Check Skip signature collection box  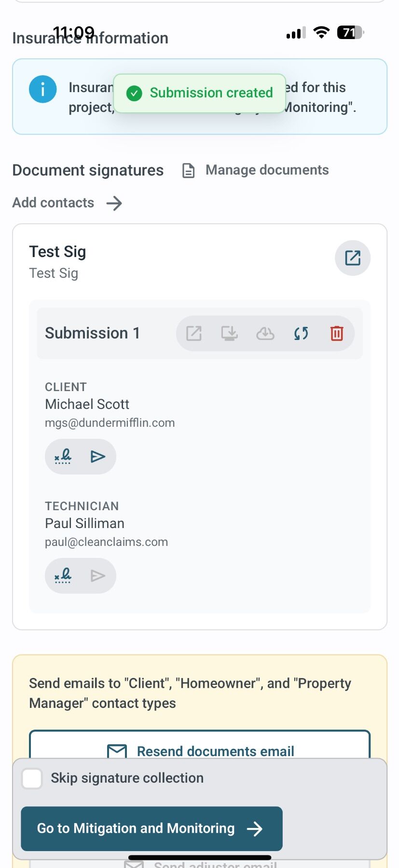pyautogui.click(x=32, y=778)
